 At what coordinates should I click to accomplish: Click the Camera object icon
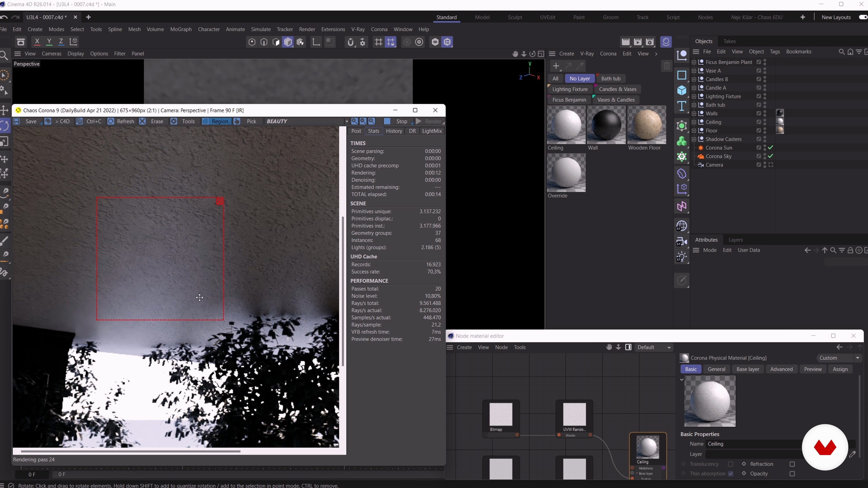click(x=701, y=165)
